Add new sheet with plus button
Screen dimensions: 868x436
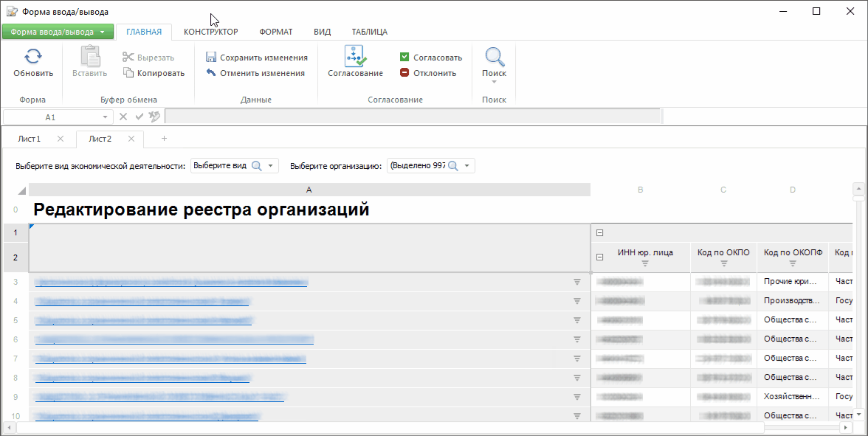[x=164, y=139]
